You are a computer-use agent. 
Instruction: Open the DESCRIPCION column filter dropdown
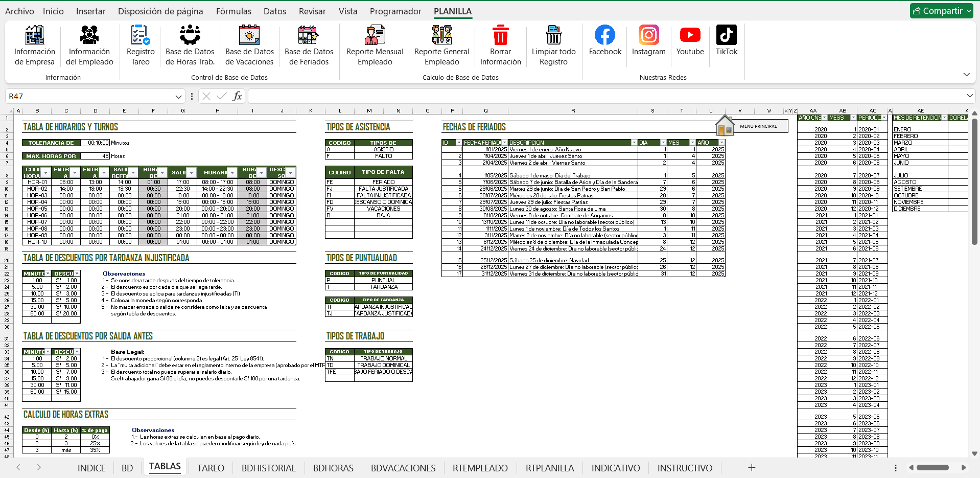pos(634,143)
